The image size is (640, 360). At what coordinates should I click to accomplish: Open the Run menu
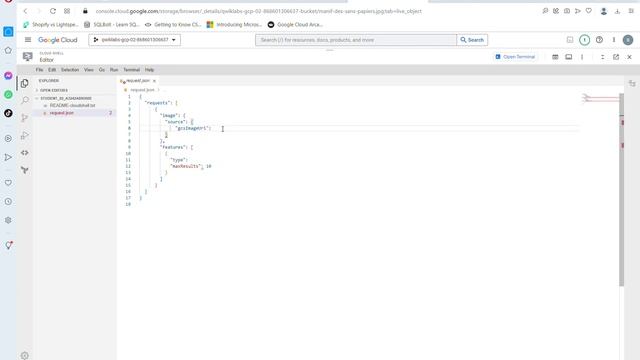(x=114, y=70)
